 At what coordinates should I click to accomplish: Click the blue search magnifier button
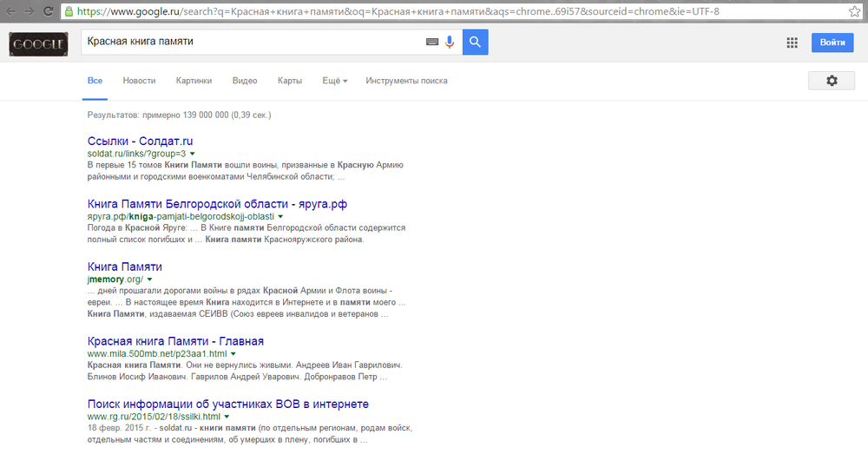coord(475,42)
